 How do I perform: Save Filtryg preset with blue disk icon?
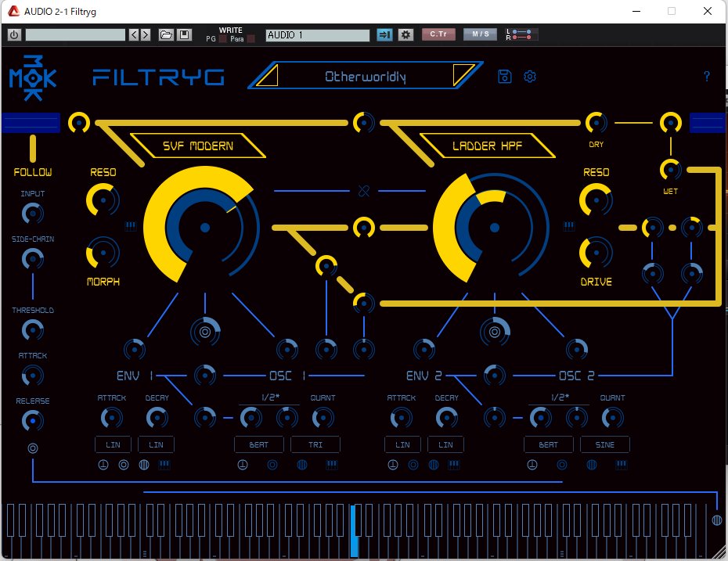click(505, 77)
